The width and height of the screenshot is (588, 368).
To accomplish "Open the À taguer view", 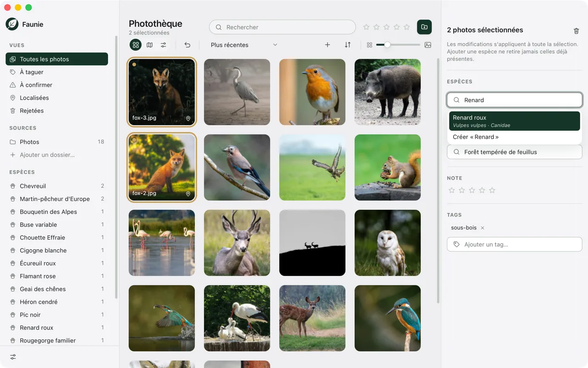I will click(x=57, y=72).
